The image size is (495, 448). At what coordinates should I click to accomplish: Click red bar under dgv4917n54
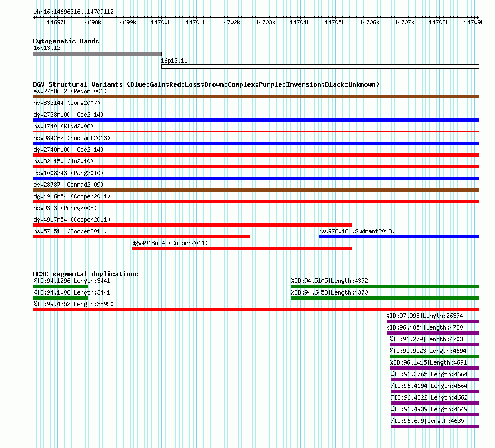(192, 225)
